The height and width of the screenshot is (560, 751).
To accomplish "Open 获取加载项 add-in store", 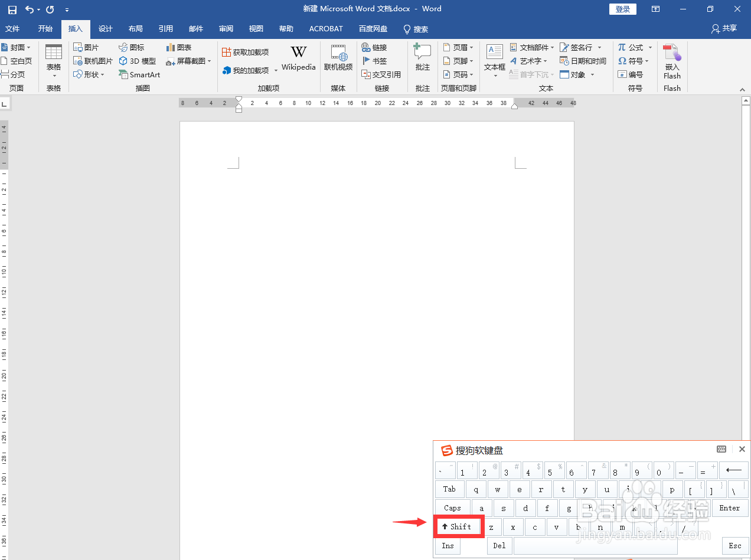I will coord(246,53).
